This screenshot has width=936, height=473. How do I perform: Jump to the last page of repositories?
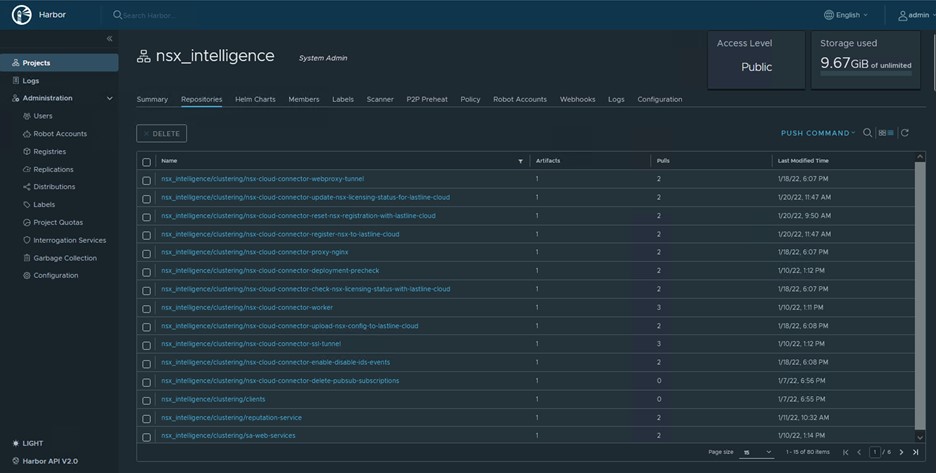915,452
